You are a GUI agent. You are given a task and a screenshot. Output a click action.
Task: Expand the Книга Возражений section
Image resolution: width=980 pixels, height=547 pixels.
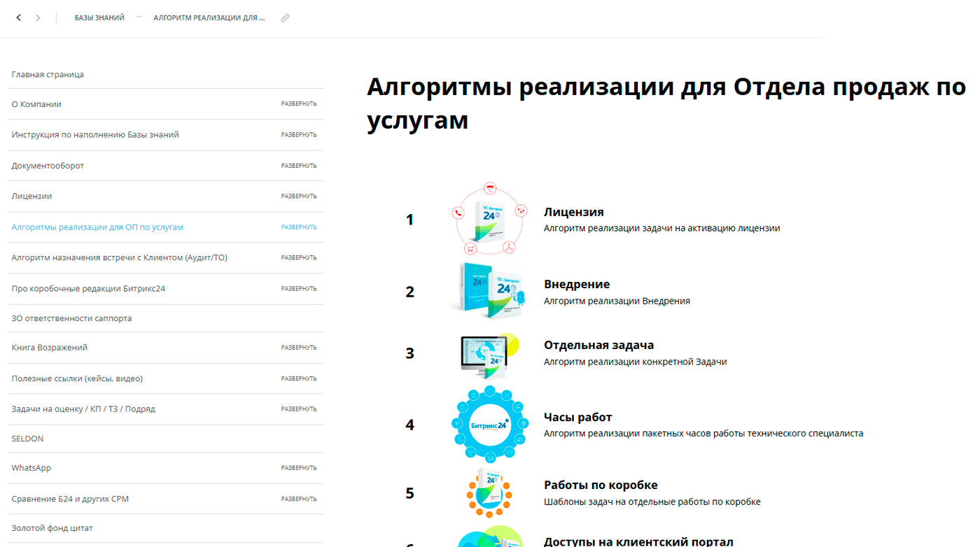(299, 348)
